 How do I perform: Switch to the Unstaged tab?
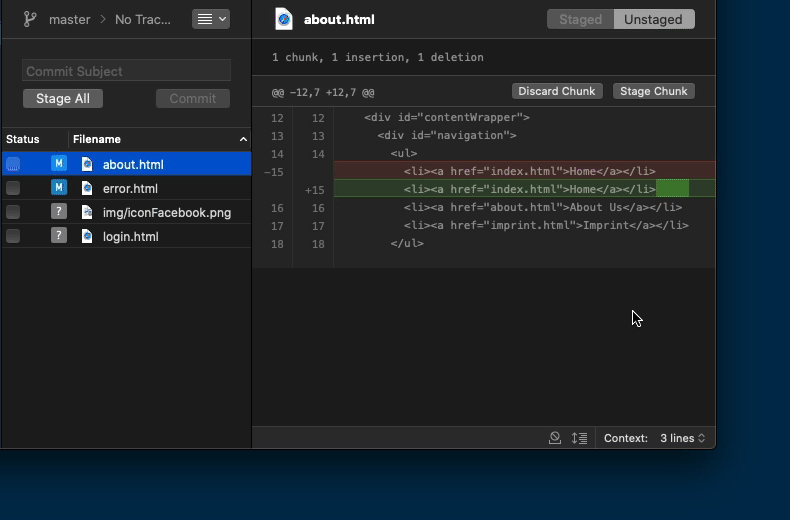[653, 19]
